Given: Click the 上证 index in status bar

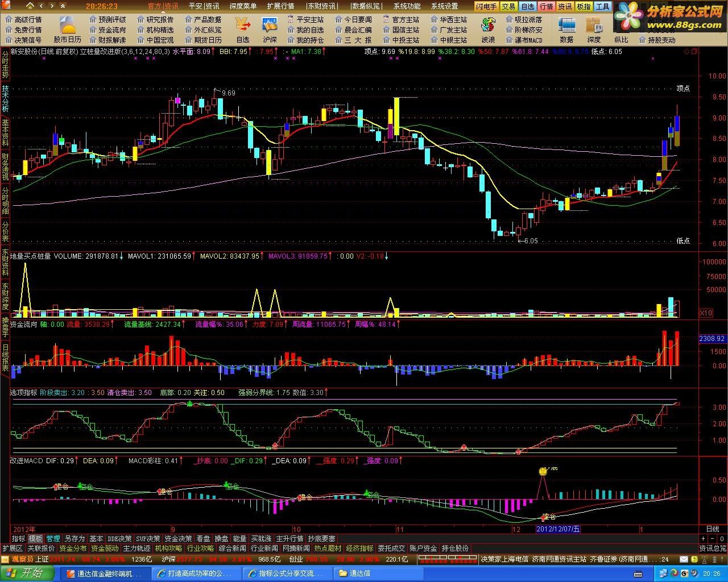Looking at the screenshot, I should (x=42, y=559).
